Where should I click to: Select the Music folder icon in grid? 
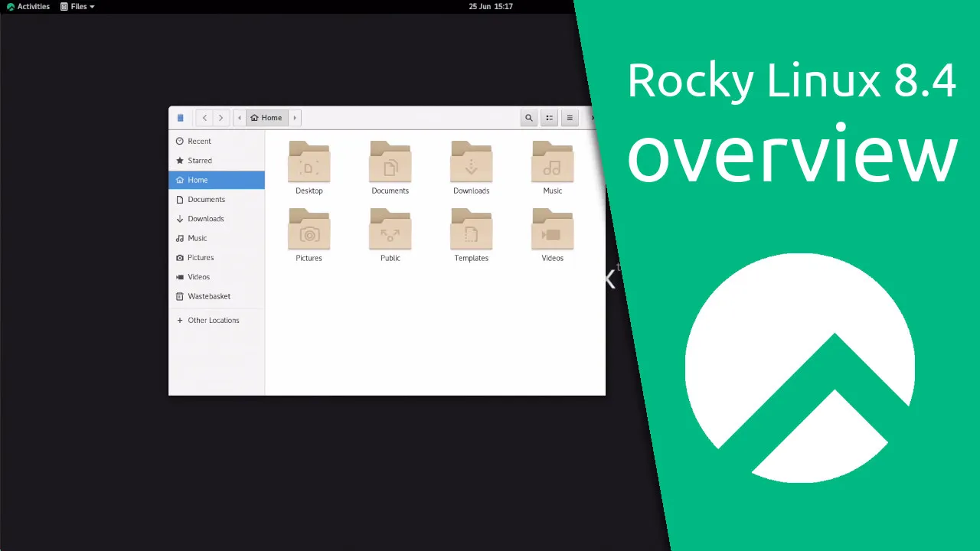pos(553,161)
